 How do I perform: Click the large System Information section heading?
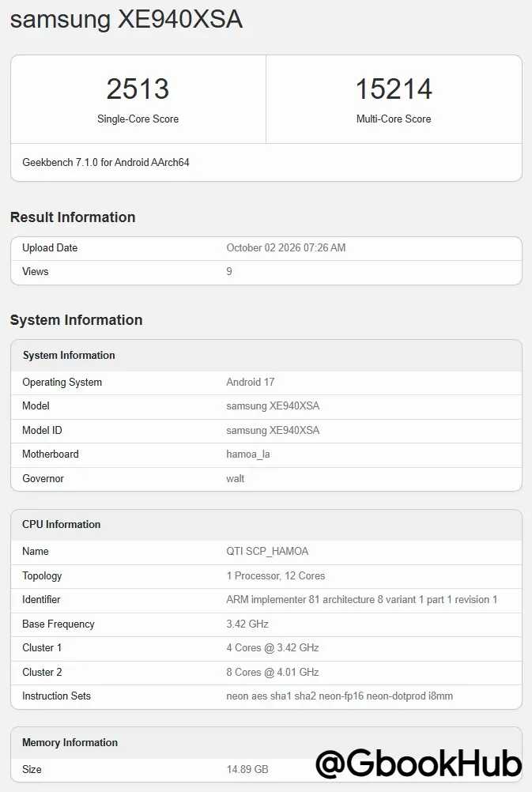pyautogui.click(x=77, y=320)
